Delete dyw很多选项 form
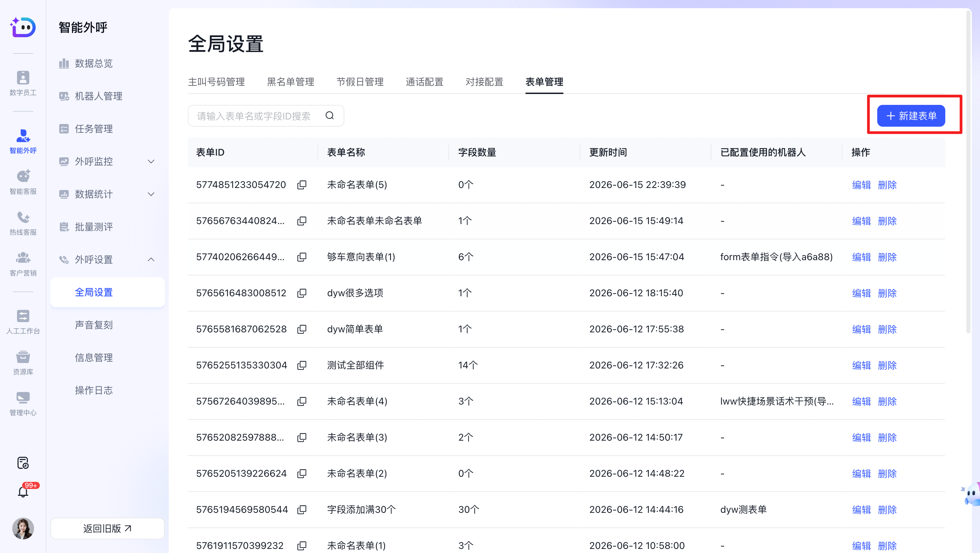This screenshot has width=980, height=553. [887, 294]
